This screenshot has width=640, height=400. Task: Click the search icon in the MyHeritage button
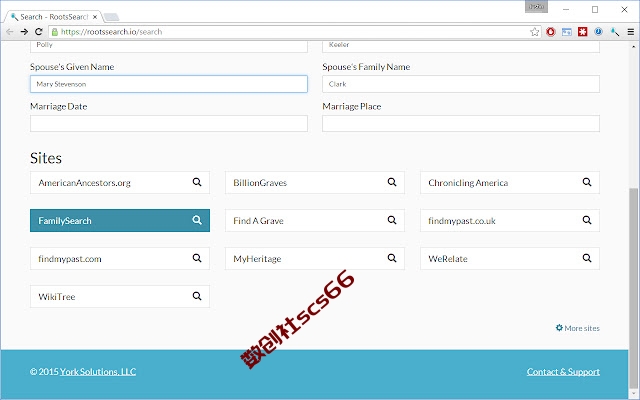pos(392,258)
